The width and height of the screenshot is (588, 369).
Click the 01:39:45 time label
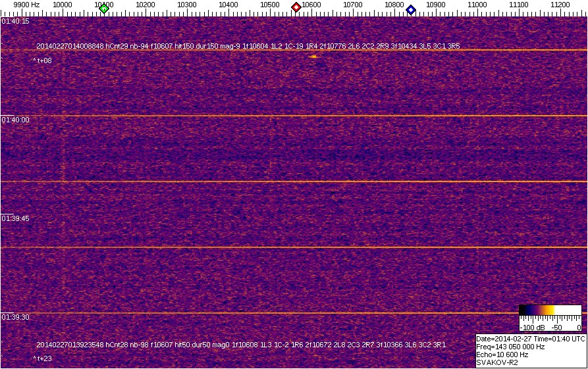click(x=16, y=218)
